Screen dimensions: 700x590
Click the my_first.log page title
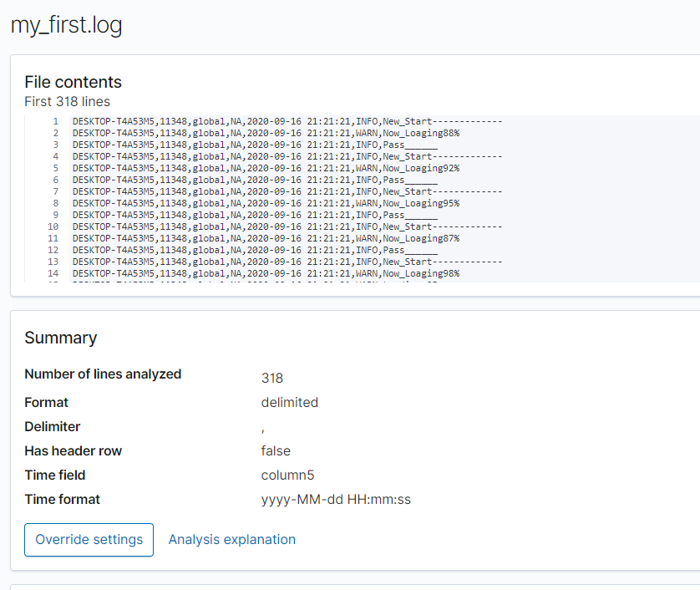pyautogui.click(x=67, y=25)
